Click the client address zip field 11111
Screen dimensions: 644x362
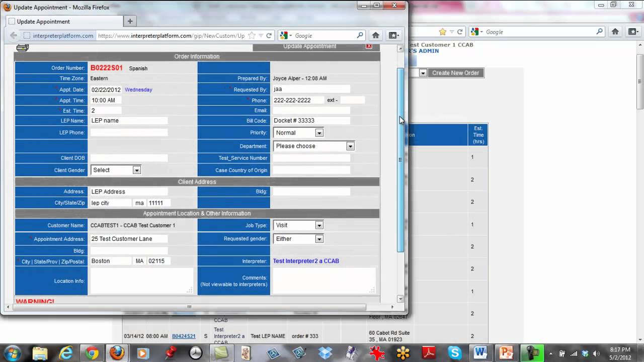pos(158,203)
